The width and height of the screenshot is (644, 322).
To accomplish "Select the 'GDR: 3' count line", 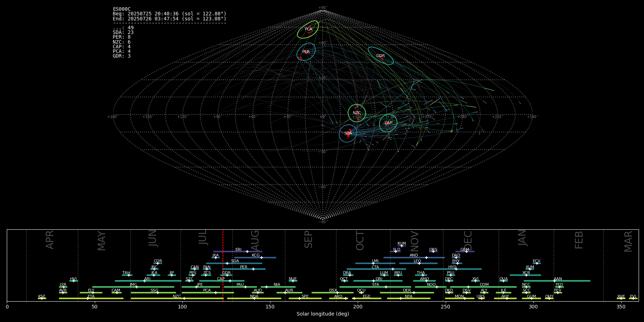I will coord(122,56).
